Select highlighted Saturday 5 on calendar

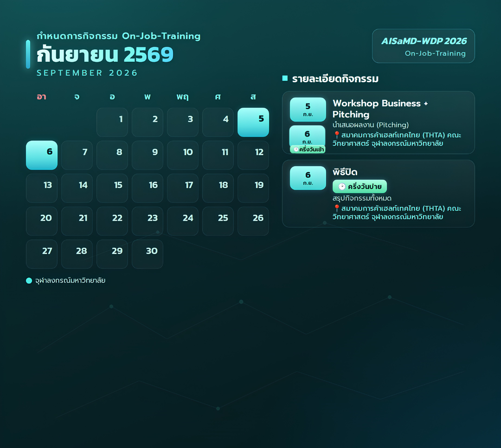(253, 122)
